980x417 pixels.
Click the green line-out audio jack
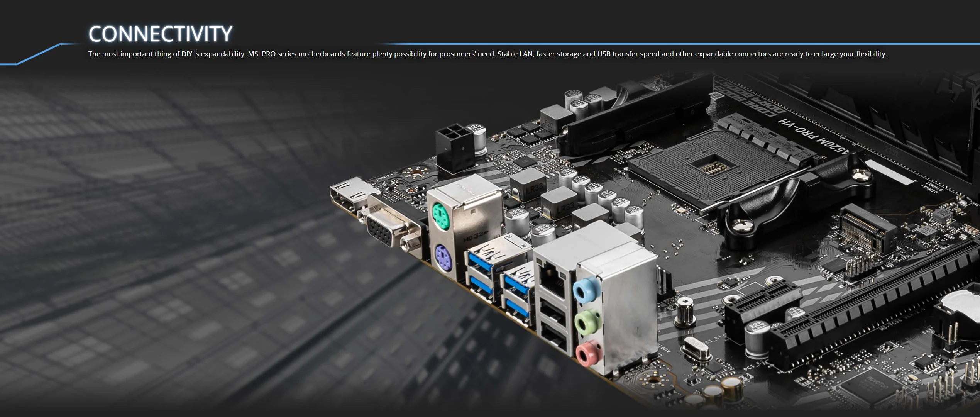(x=587, y=321)
